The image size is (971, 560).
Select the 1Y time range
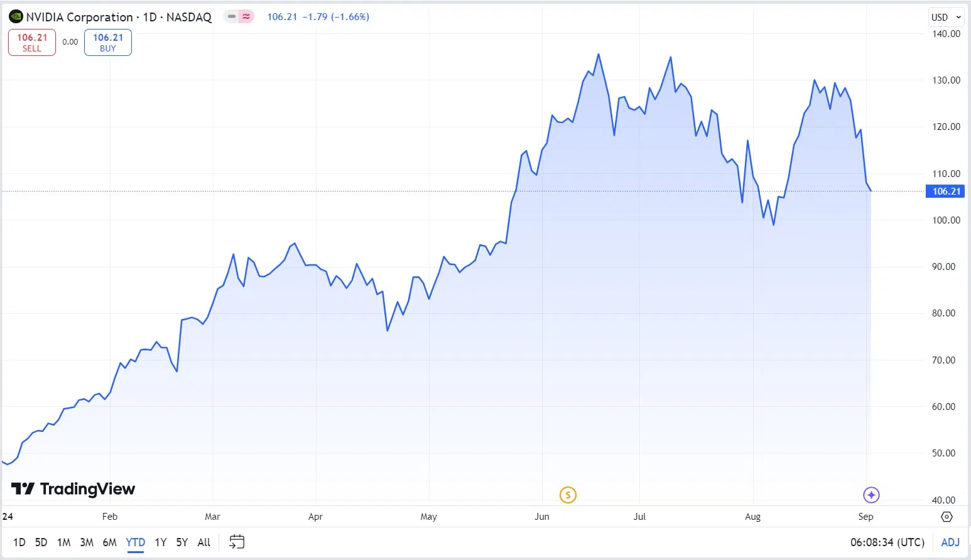[x=161, y=542]
